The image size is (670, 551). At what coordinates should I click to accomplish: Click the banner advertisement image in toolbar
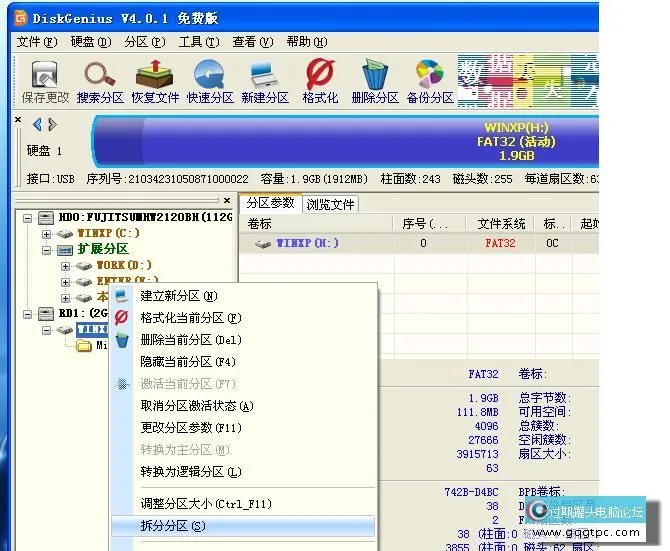pyautogui.click(x=528, y=80)
